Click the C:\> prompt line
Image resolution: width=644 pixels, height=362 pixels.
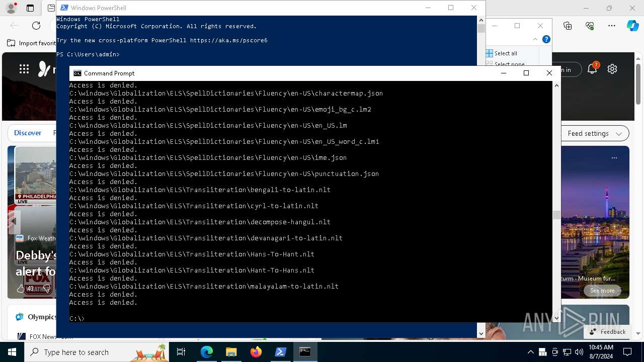(x=77, y=319)
